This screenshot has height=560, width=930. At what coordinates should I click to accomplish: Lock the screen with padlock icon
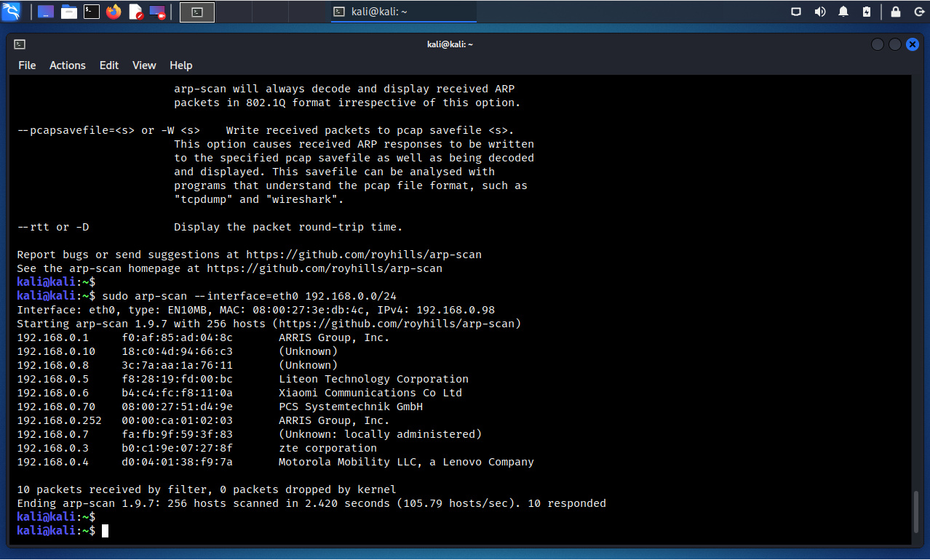[896, 12]
